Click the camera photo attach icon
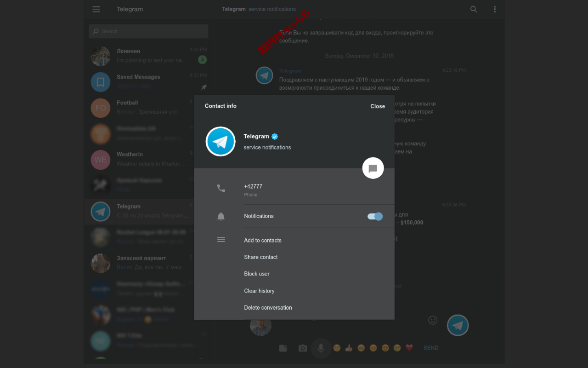 (302, 348)
